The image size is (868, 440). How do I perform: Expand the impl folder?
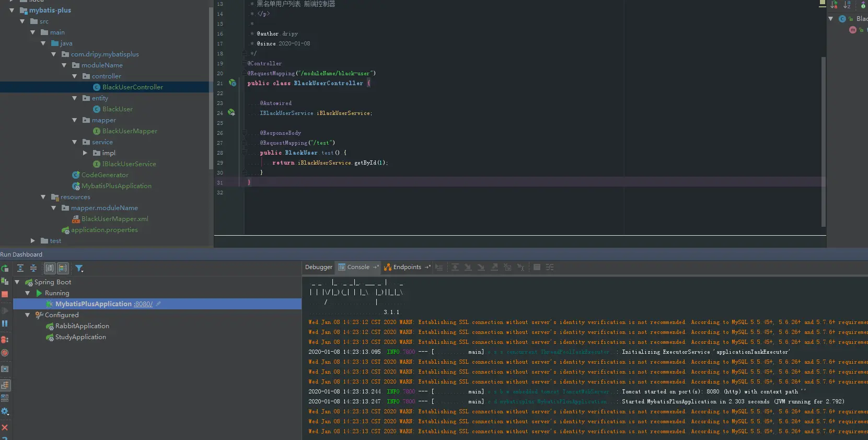coord(85,153)
